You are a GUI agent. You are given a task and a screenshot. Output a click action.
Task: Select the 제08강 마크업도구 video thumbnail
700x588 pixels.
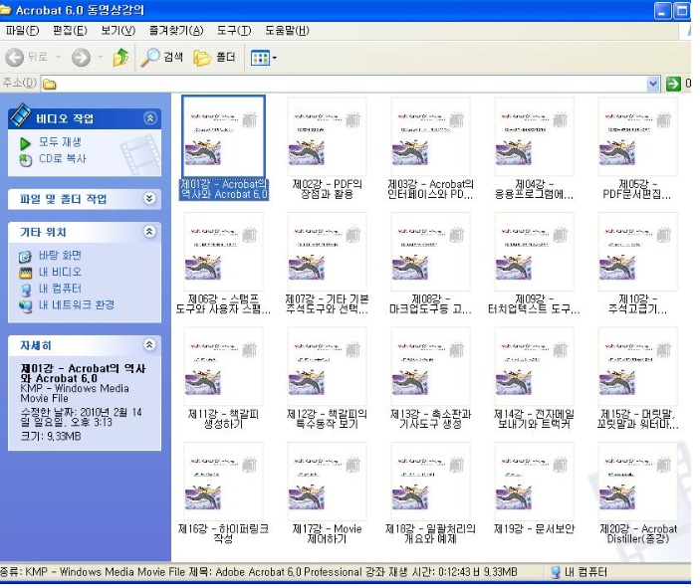pyautogui.click(x=430, y=252)
